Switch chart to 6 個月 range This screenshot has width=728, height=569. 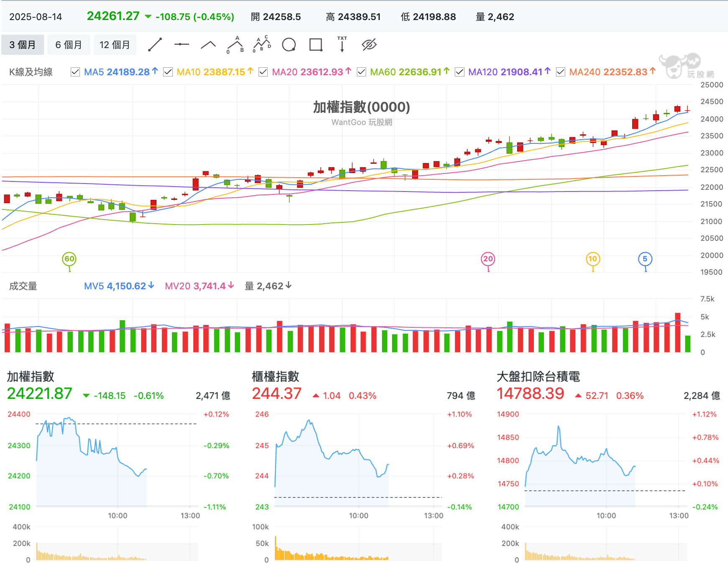(69, 45)
